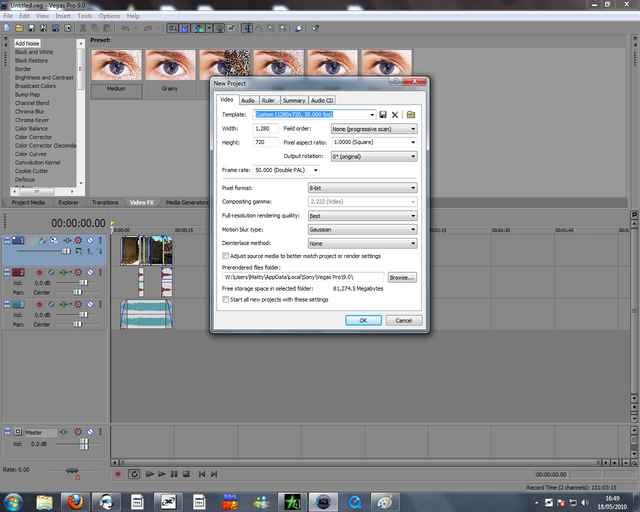Select the Zoom magnifier tool icon

(x=282, y=28)
